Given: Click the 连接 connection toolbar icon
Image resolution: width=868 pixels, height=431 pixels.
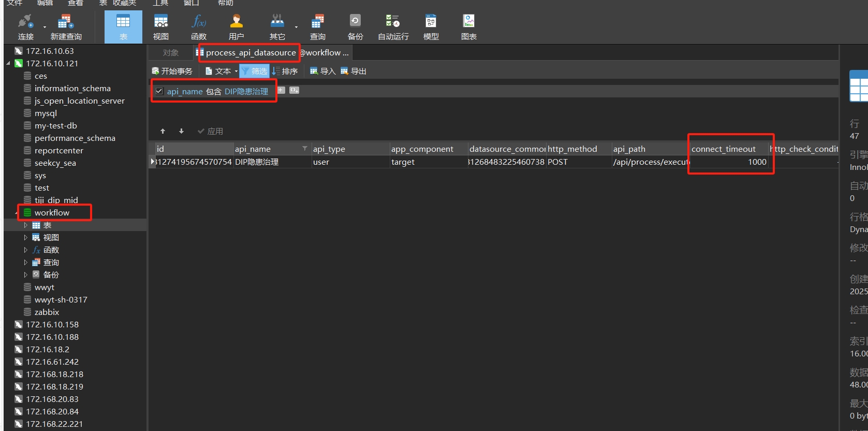Looking at the screenshot, I should pos(25,27).
